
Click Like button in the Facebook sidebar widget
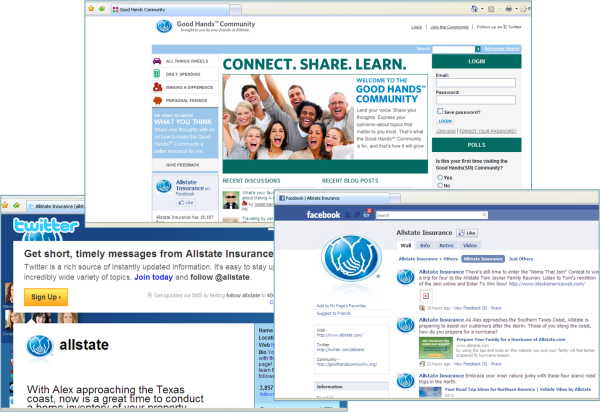[x=186, y=202]
